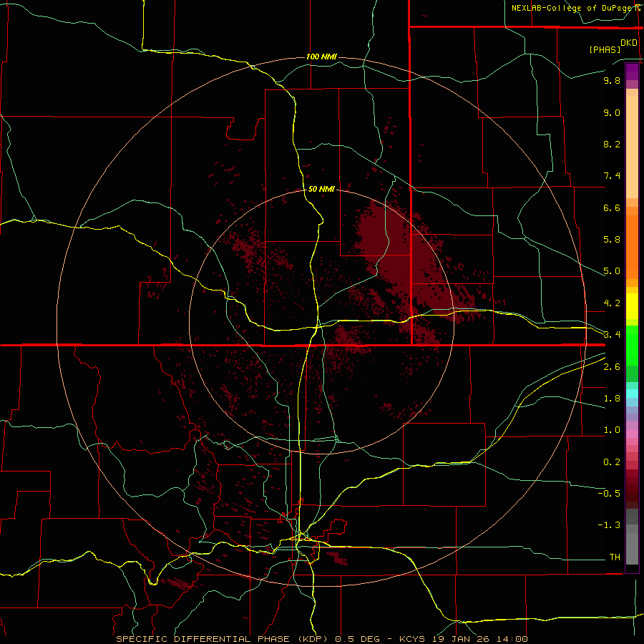The width and height of the screenshot is (644, 644).
Task: Click the DKD label above the color scale
Action: tap(629, 43)
